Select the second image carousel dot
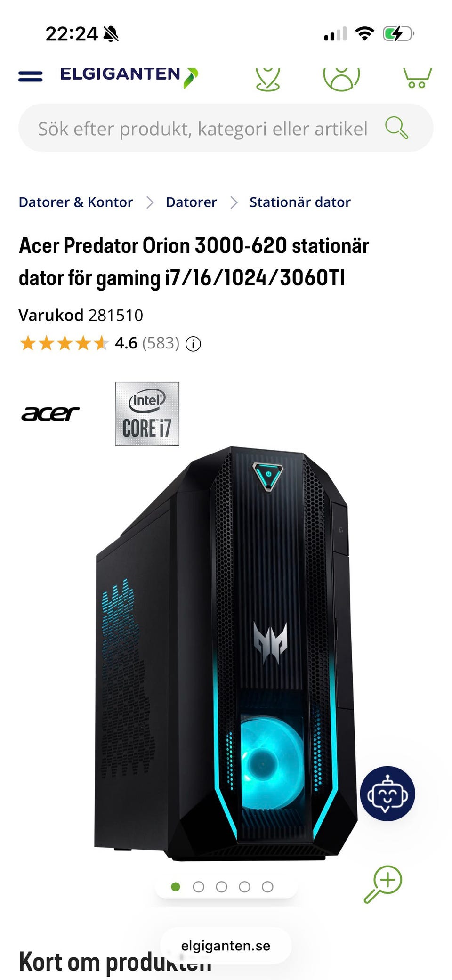 point(199,887)
